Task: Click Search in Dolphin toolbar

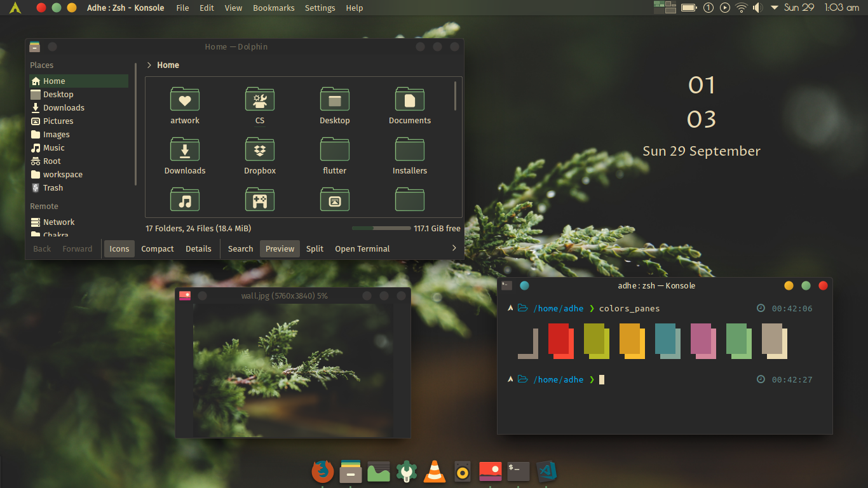Action: click(240, 248)
